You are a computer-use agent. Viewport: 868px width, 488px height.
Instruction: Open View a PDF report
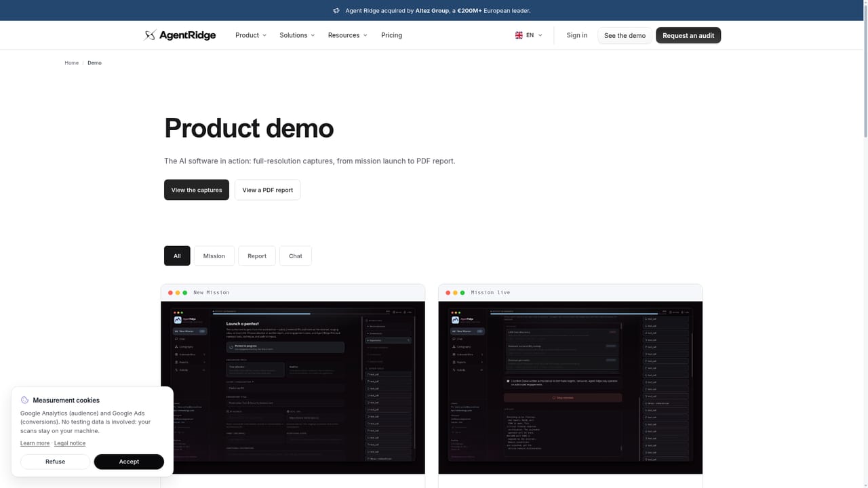point(267,190)
